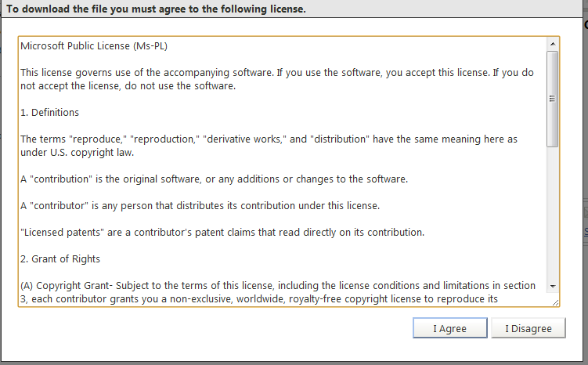
Task: Click the 'To download the file' dialog header
Action: 156,9
